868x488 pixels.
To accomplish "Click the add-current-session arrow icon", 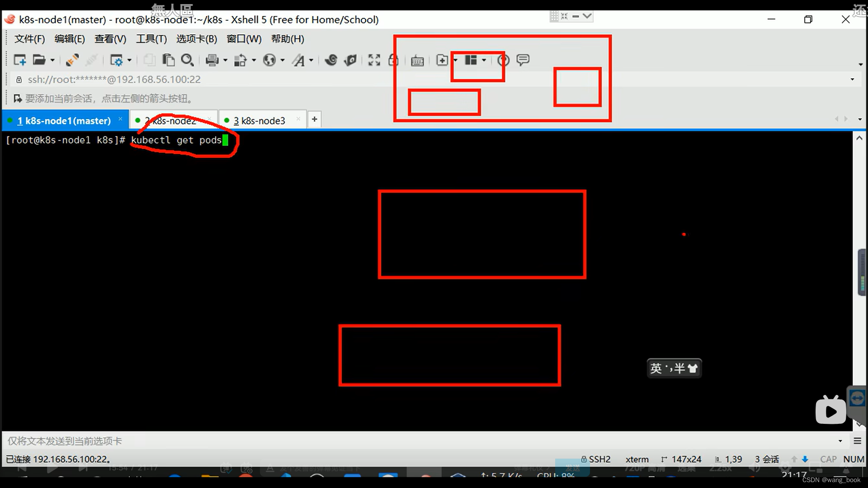I will pos(18,99).
